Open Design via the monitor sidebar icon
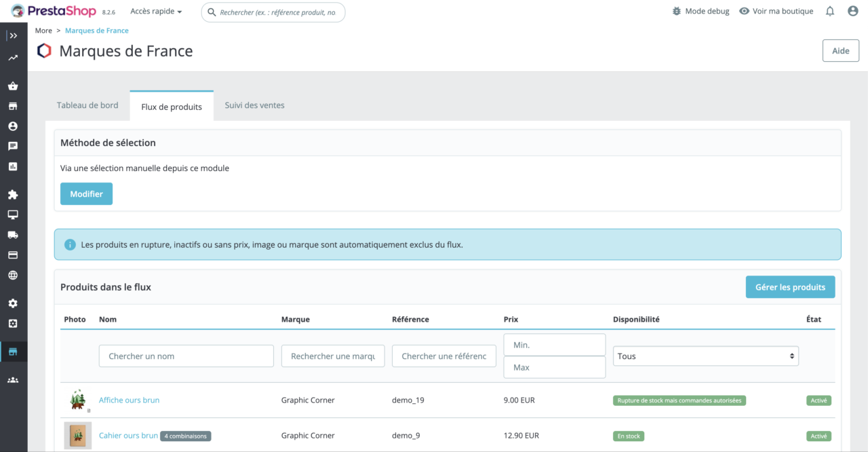 click(13, 214)
